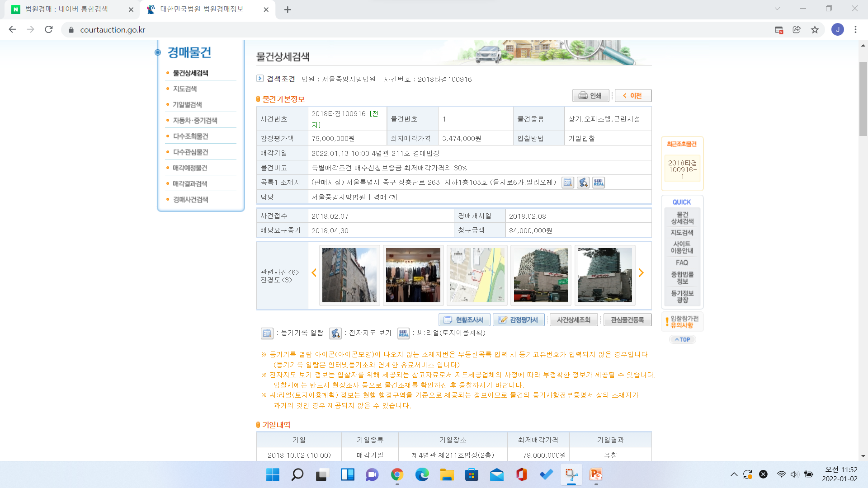
Task: Share this page icon in address bar
Action: [797, 29]
